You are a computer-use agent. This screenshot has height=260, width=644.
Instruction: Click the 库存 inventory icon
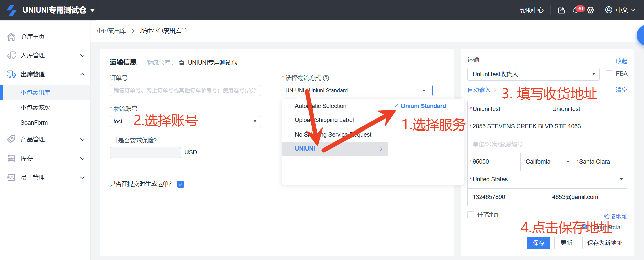(12, 158)
